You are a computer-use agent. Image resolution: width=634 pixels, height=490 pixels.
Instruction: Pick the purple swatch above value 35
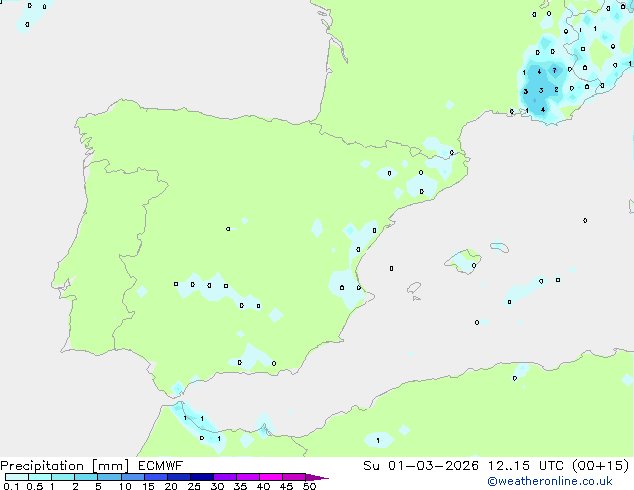(248, 477)
